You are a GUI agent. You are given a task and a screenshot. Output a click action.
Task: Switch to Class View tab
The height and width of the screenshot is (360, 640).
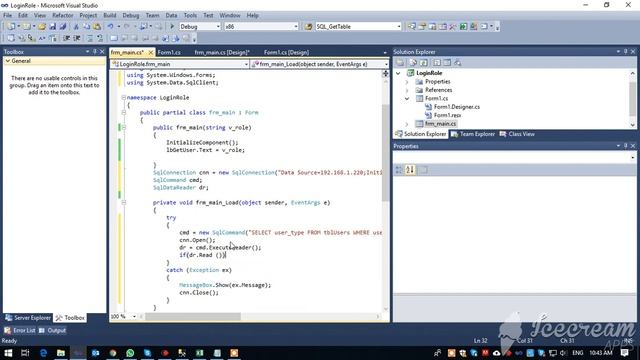click(x=517, y=134)
